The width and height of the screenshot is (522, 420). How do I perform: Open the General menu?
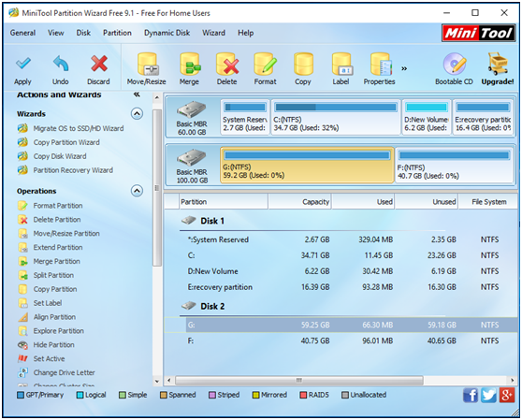coord(22,33)
